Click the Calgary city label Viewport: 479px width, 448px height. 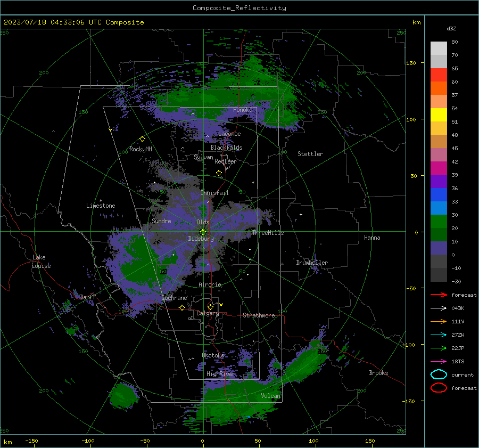pos(208,313)
